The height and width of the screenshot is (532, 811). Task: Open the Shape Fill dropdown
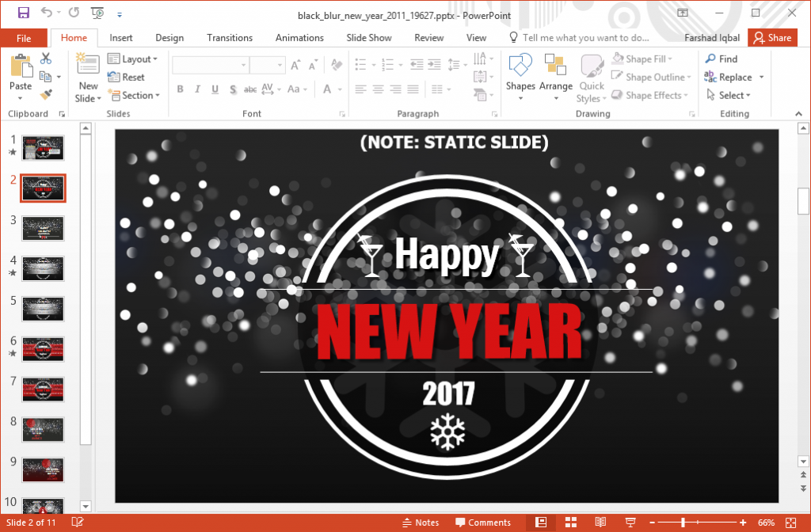pos(646,58)
